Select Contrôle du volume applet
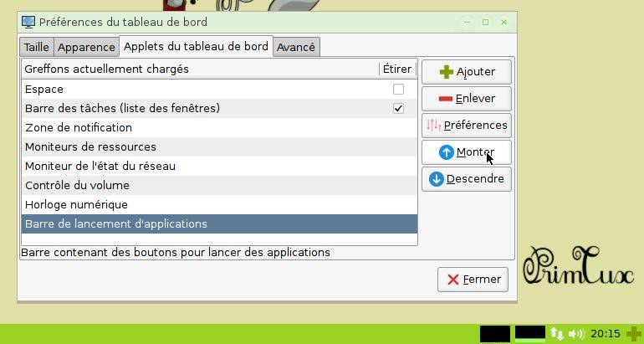Viewport: 644px width, 344px height. (x=219, y=185)
